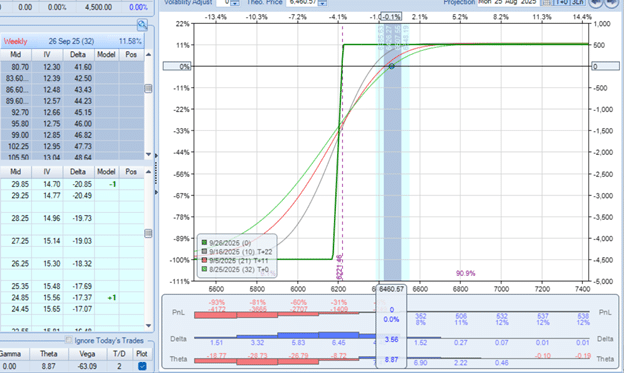Click the 0% box on the left axis

177,66
